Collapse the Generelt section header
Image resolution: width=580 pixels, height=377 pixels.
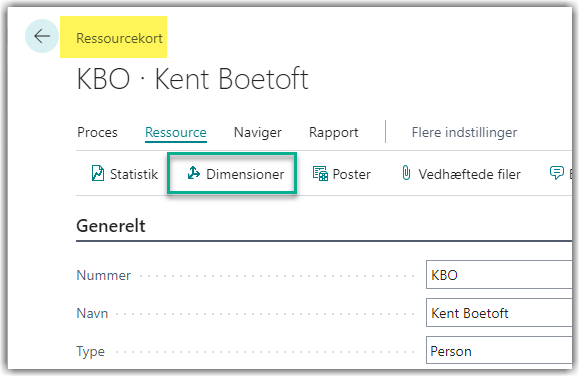tap(111, 226)
